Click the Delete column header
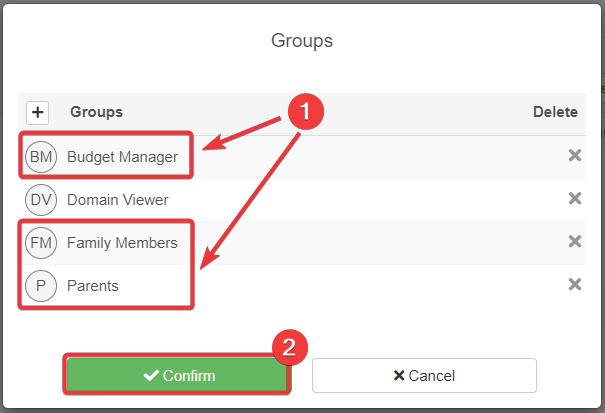The image size is (605, 413). click(555, 113)
